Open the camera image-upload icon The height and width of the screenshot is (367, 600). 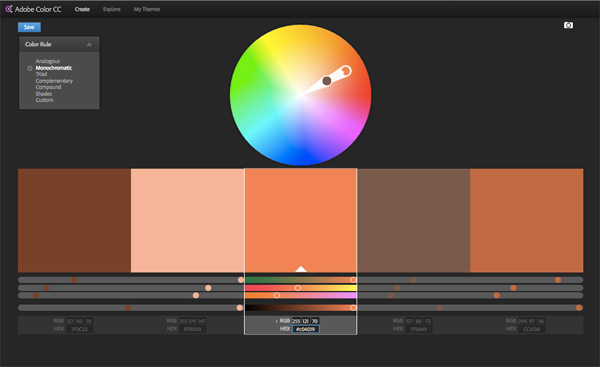(568, 25)
